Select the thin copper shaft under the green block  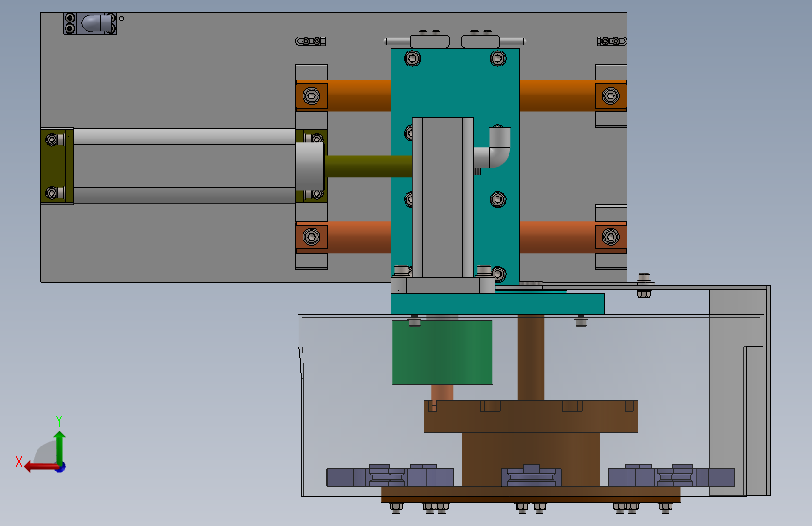[x=442, y=392]
